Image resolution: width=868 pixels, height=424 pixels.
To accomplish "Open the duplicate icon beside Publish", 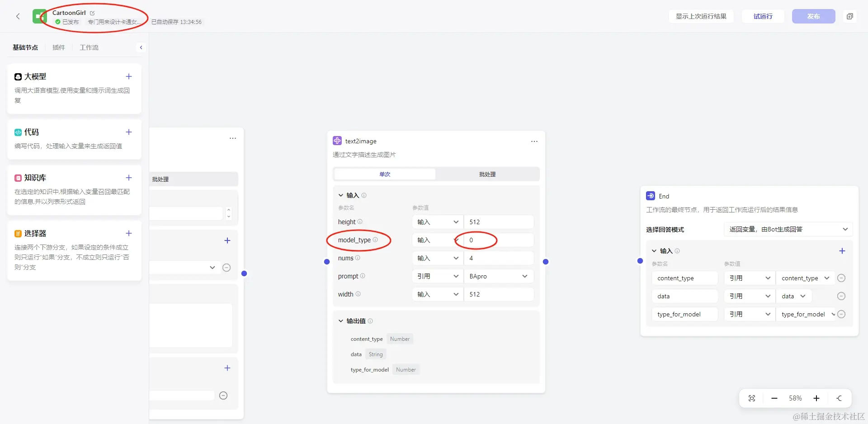I will point(849,16).
